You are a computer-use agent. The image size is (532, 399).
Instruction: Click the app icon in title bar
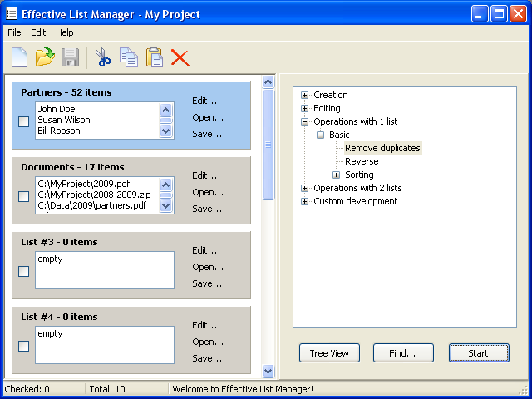pos(12,13)
